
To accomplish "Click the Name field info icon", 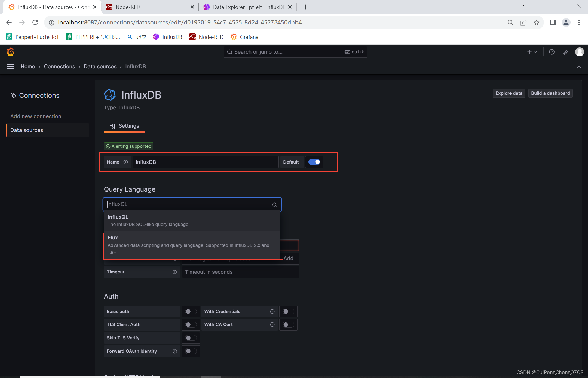I will [x=125, y=162].
